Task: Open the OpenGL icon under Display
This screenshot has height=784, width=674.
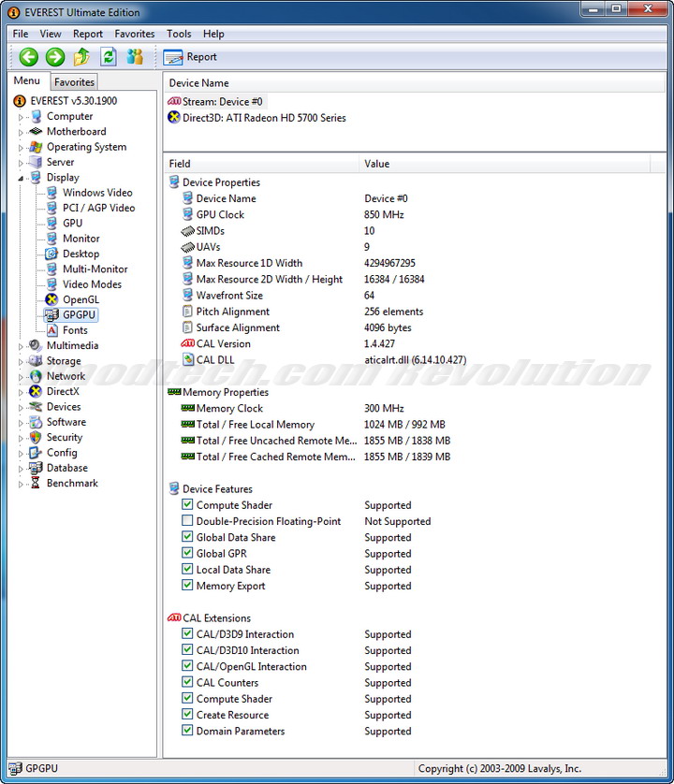Action: 51,299
